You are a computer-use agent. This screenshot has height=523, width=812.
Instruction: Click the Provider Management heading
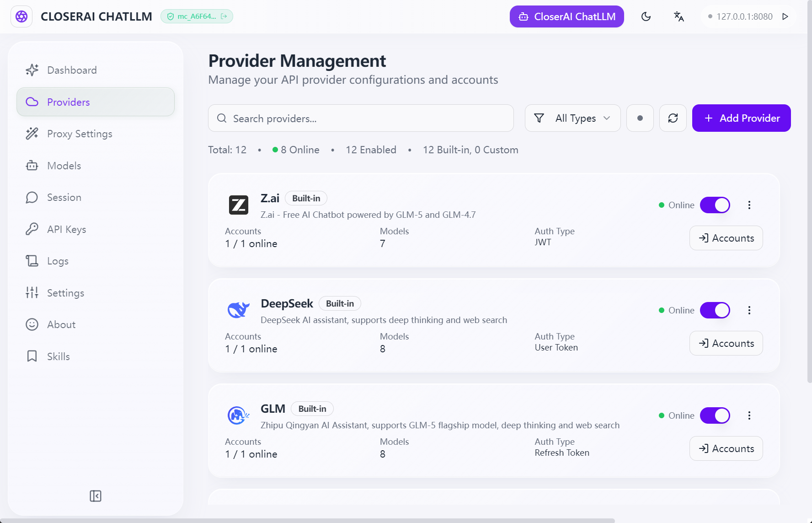(x=297, y=61)
